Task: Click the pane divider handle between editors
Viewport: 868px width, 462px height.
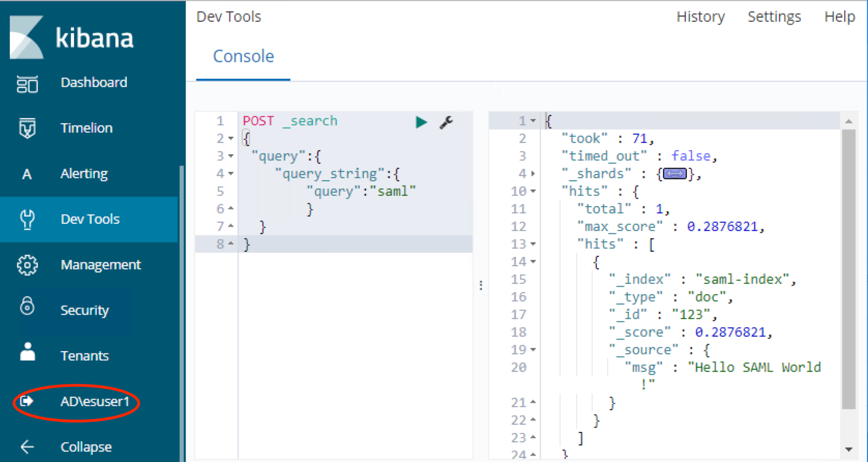Action: click(x=481, y=285)
